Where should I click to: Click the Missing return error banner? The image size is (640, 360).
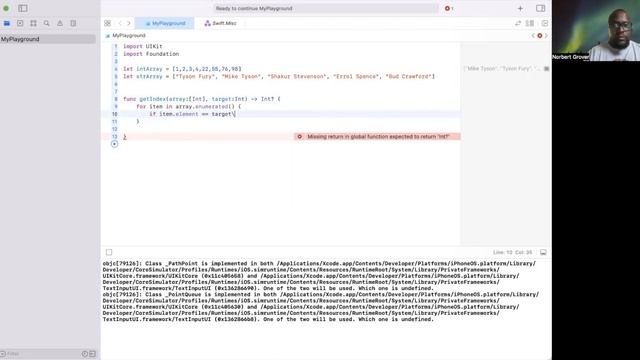(377, 136)
